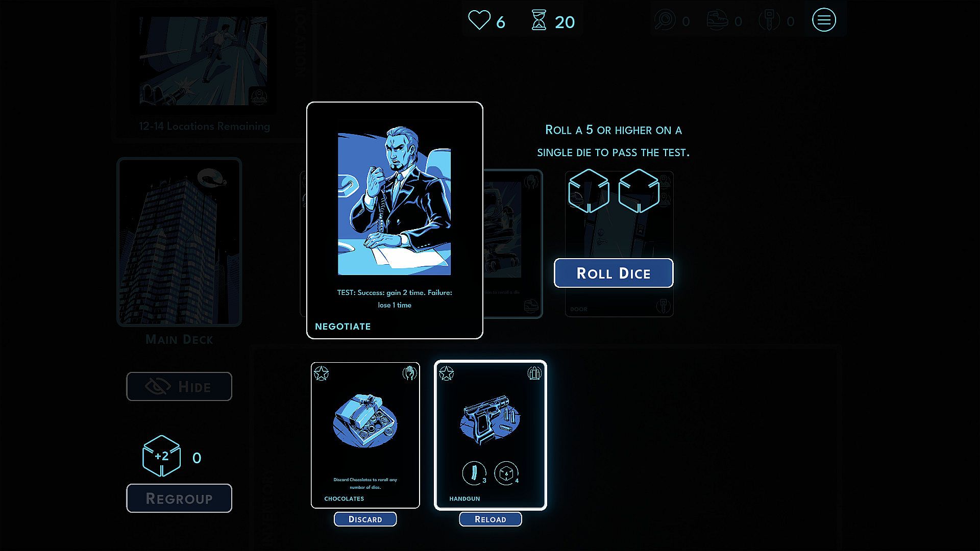Click the star icon on Chocolates card
The image size is (980, 551).
click(321, 373)
